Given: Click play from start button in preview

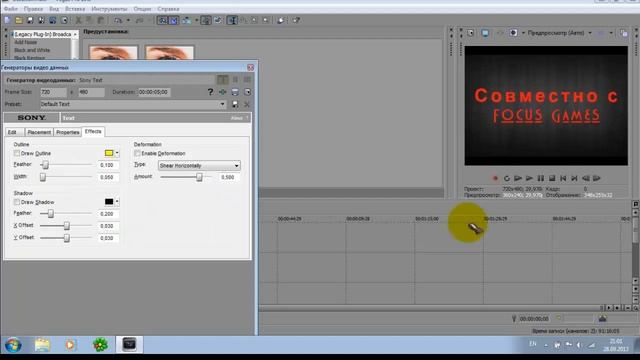Looking at the screenshot, I should point(518,178).
